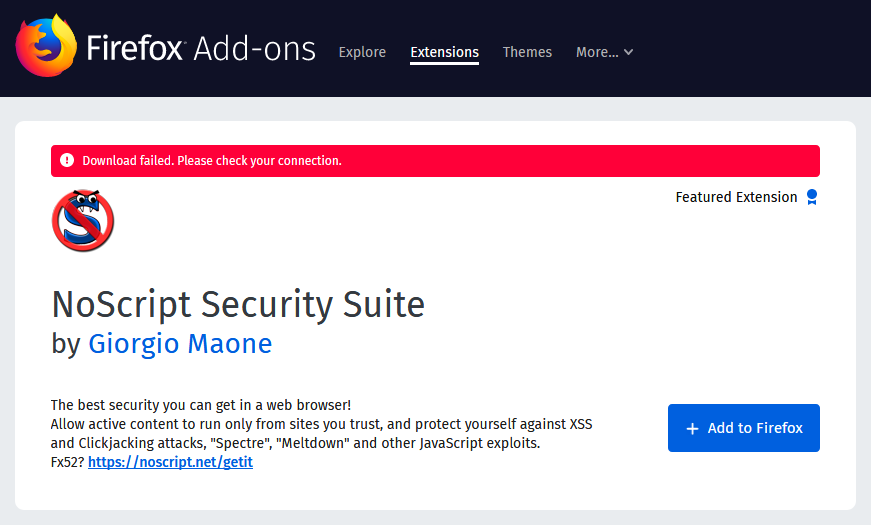Click the Firefox logo icon
871x525 pixels.
click(46, 46)
